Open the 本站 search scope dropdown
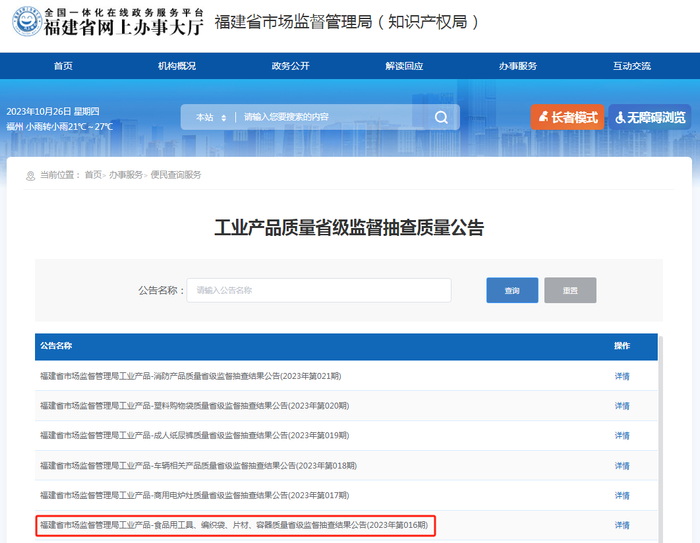700x543 pixels. click(211, 117)
